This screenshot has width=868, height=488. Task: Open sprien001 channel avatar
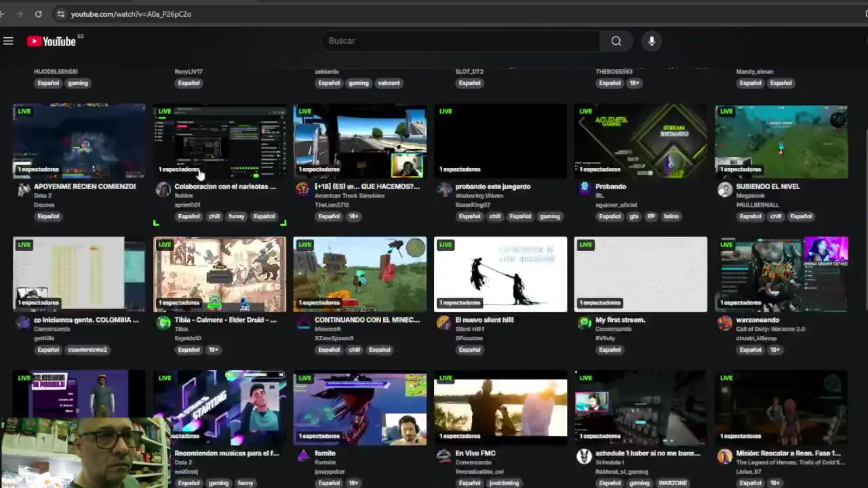pyautogui.click(x=163, y=190)
